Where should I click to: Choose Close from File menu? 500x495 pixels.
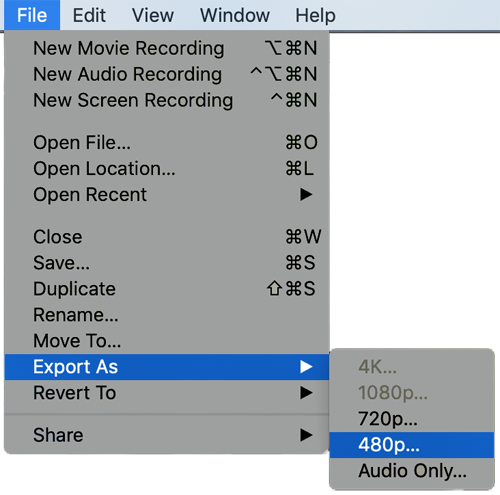click(x=167, y=237)
